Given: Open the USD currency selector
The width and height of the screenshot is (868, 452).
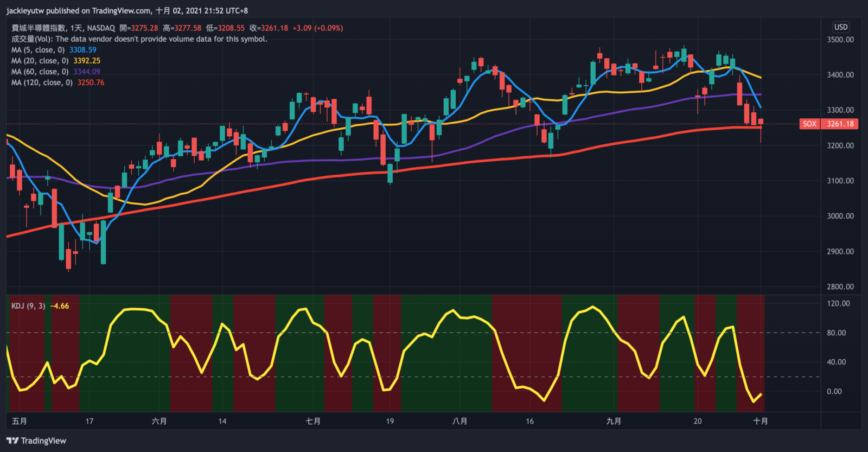Looking at the screenshot, I should pyautogui.click(x=841, y=27).
